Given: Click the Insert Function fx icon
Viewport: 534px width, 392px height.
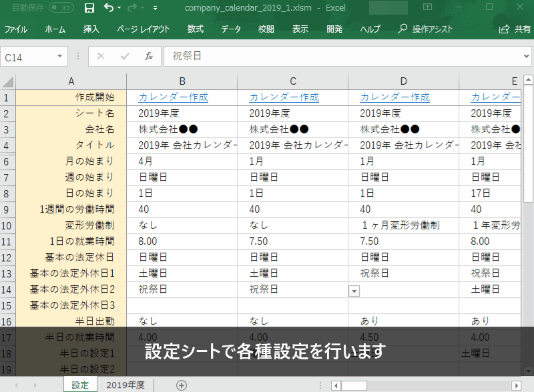Looking at the screenshot, I should coord(149,57).
